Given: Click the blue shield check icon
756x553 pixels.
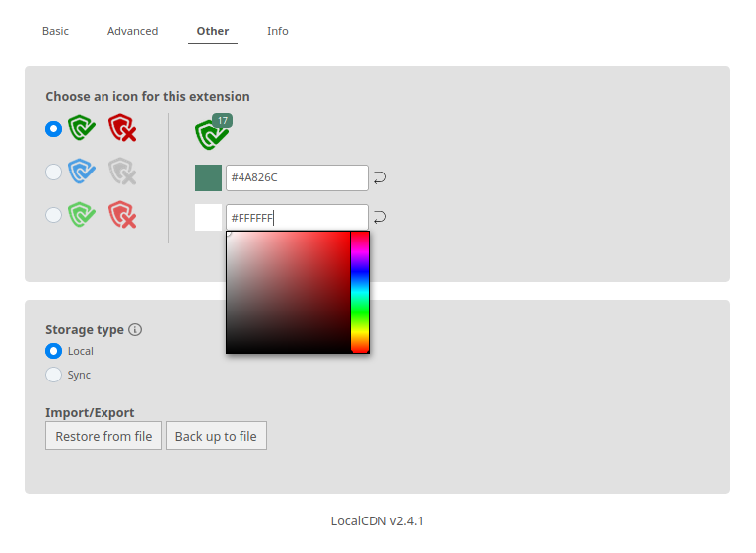Looking at the screenshot, I should point(82,172).
